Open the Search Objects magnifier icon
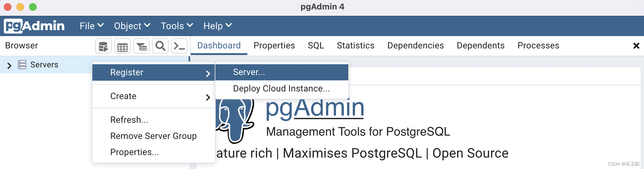The image size is (644, 169). point(160,46)
